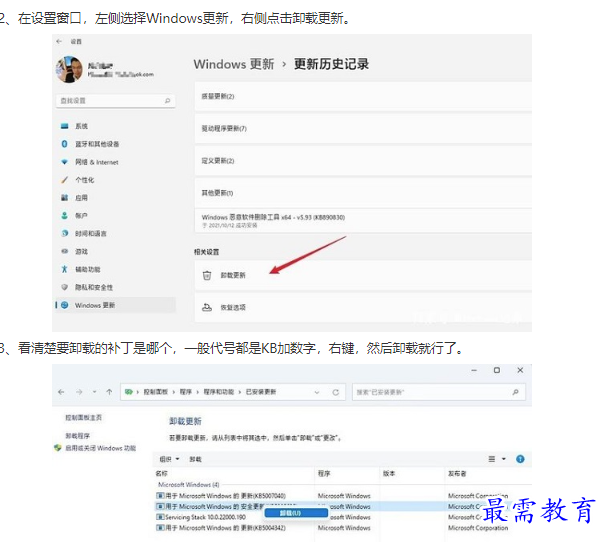Go to Windows 更新 breadcrumb heading
Screen dimensions: 604x542
(234, 64)
